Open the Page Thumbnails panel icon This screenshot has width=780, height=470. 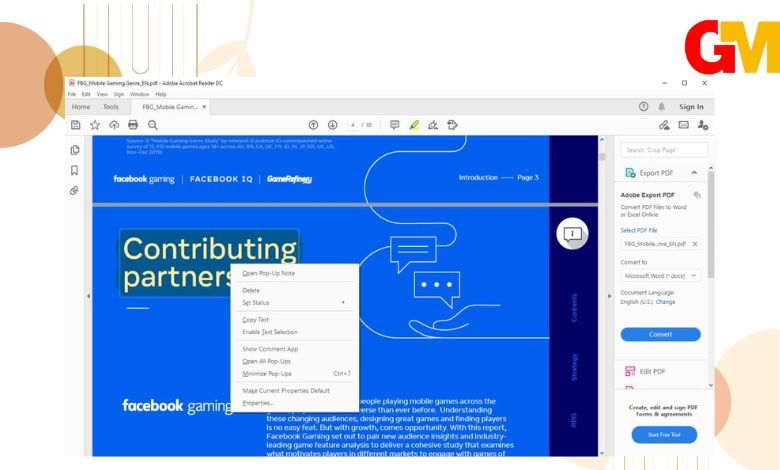pyautogui.click(x=75, y=150)
